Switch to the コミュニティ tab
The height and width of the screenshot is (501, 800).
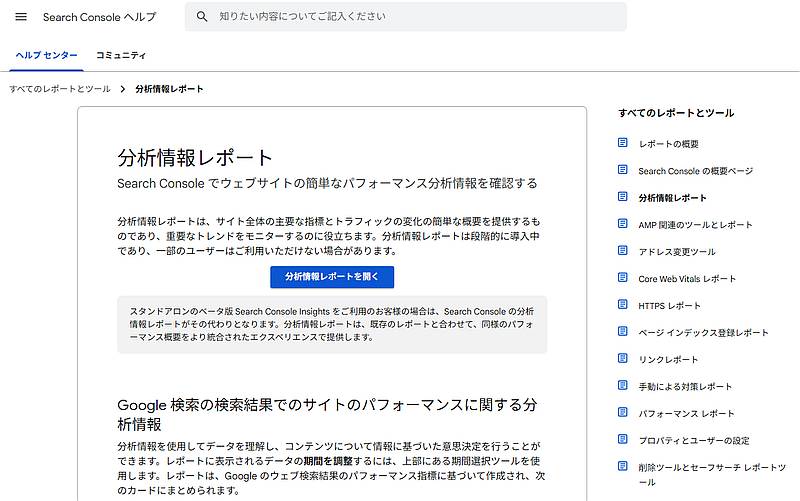pyautogui.click(x=121, y=55)
